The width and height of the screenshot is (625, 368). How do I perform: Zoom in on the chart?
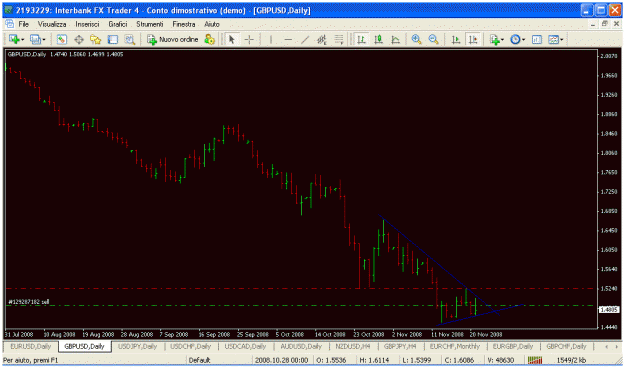coord(417,39)
